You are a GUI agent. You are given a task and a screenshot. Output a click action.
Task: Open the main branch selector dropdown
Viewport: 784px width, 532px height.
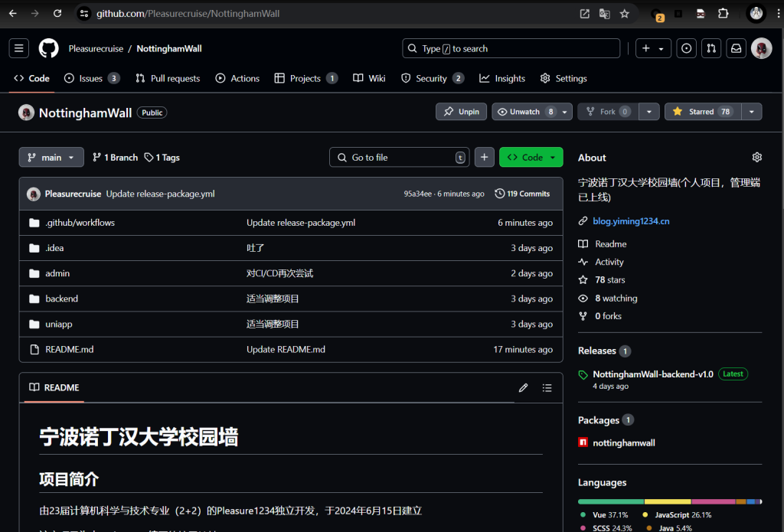tap(51, 157)
